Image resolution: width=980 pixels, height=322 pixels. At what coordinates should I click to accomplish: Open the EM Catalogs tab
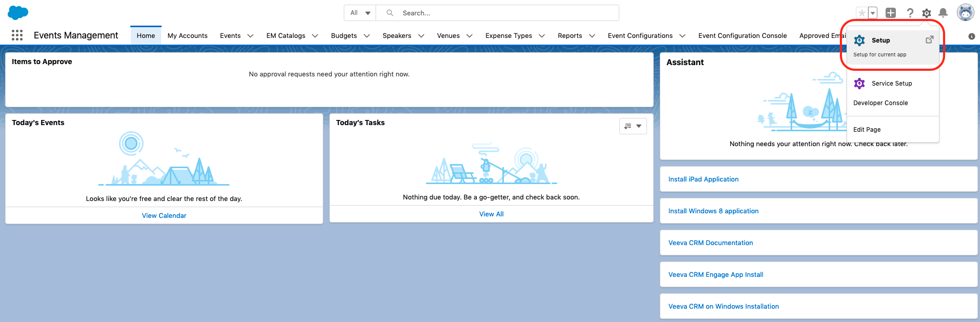click(285, 35)
